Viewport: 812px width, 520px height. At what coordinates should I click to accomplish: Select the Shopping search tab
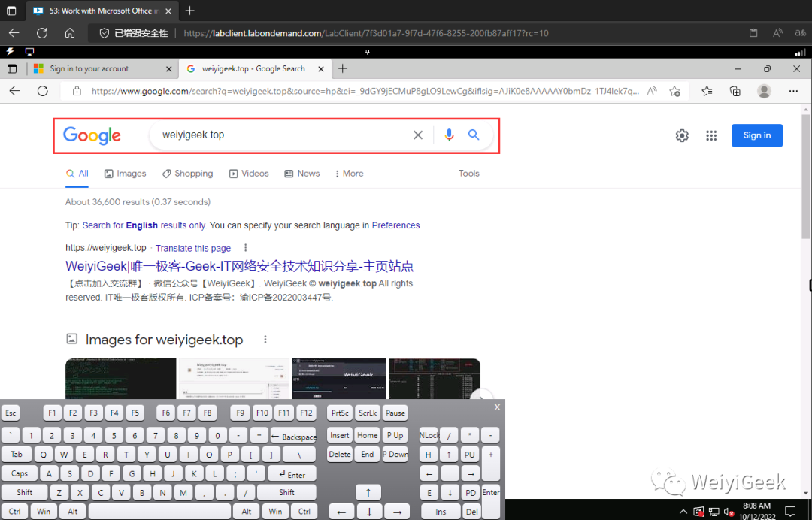187,174
